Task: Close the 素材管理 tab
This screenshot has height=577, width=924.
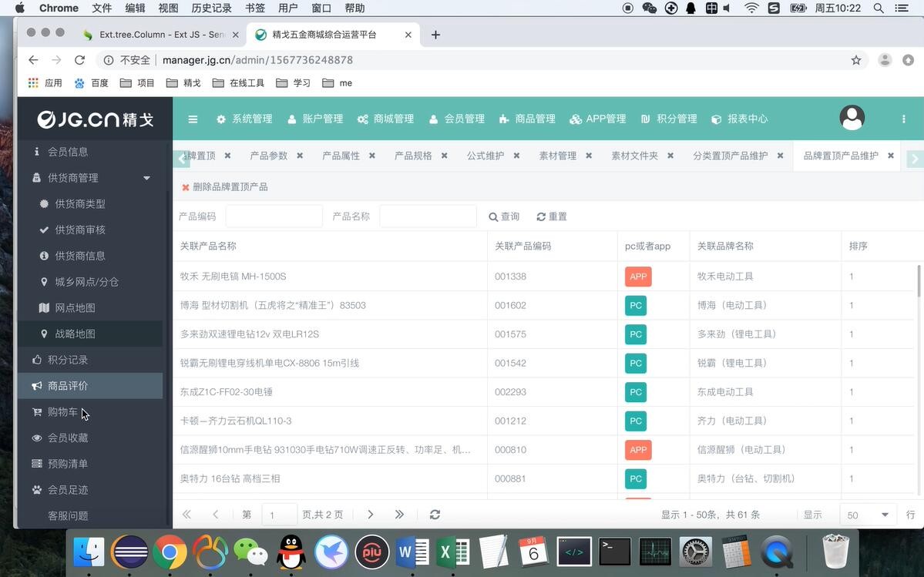Action: (589, 156)
